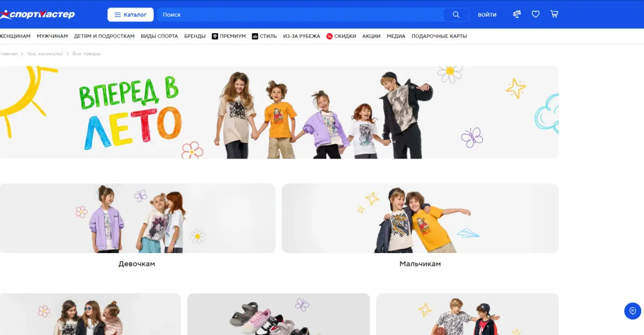Click the Вперед в лето banner
This screenshot has width=644, height=335.
pos(279,113)
